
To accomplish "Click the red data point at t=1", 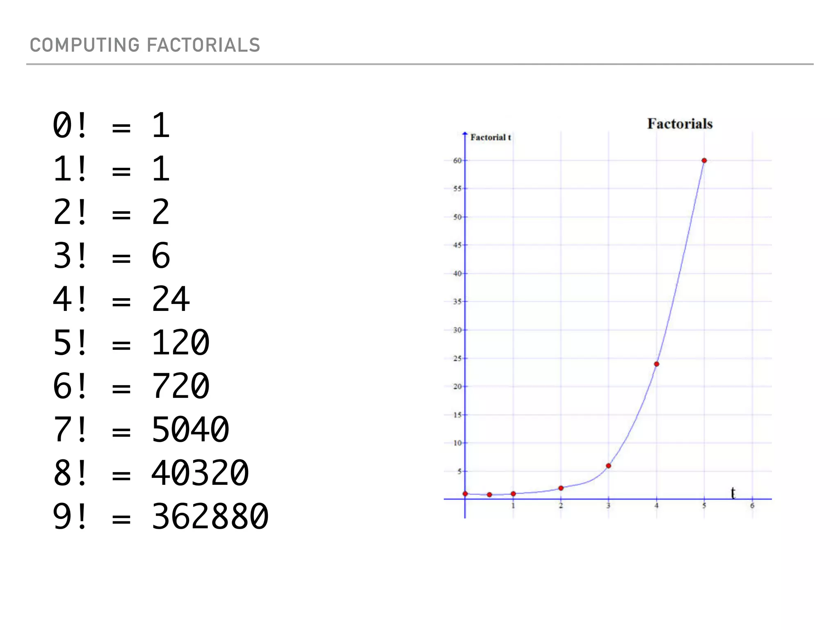I will click(x=513, y=494).
